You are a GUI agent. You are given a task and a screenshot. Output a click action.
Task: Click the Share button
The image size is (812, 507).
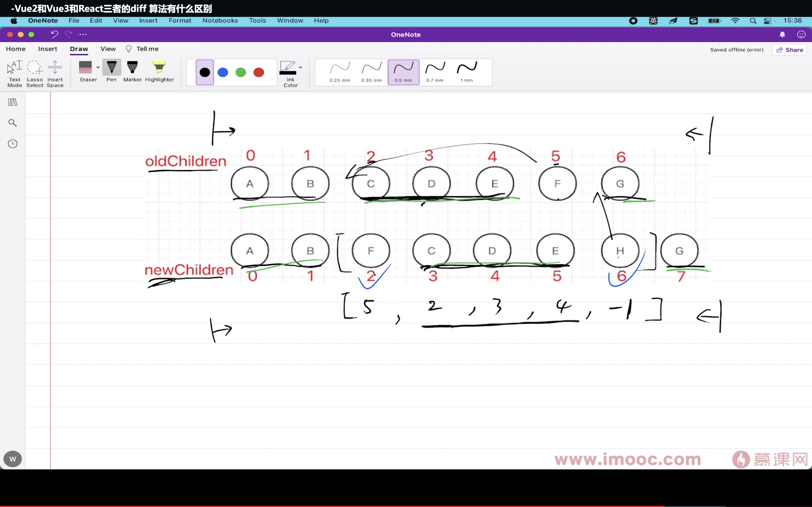click(789, 50)
